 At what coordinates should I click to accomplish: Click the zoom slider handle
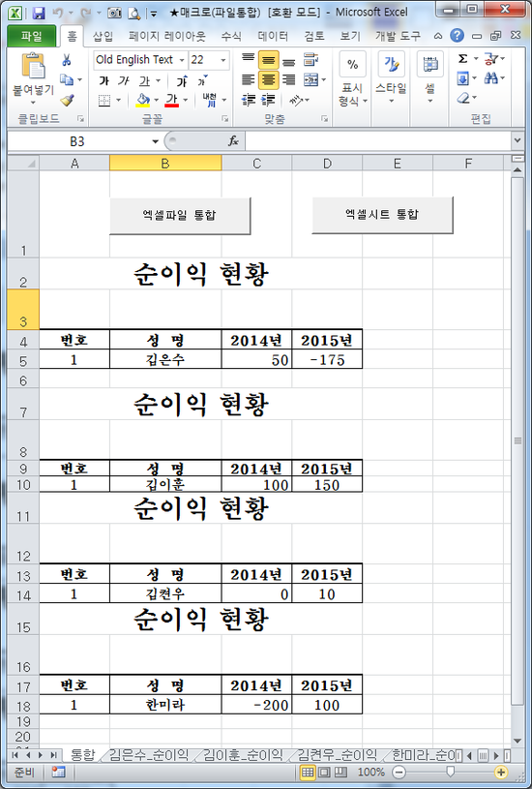pos(451,772)
